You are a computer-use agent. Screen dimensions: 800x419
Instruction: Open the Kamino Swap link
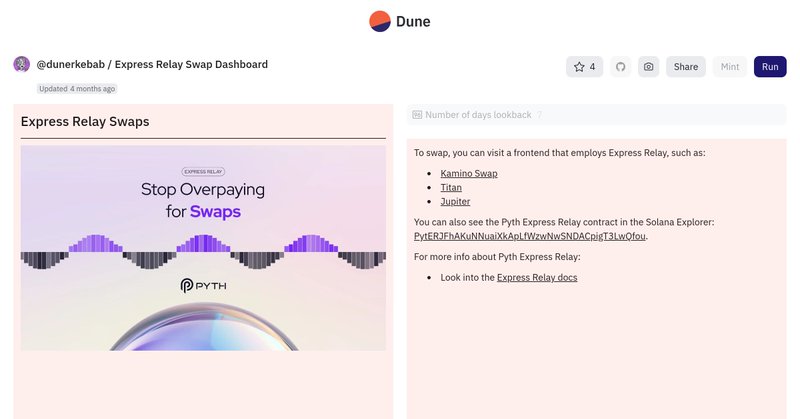(x=469, y=174)
